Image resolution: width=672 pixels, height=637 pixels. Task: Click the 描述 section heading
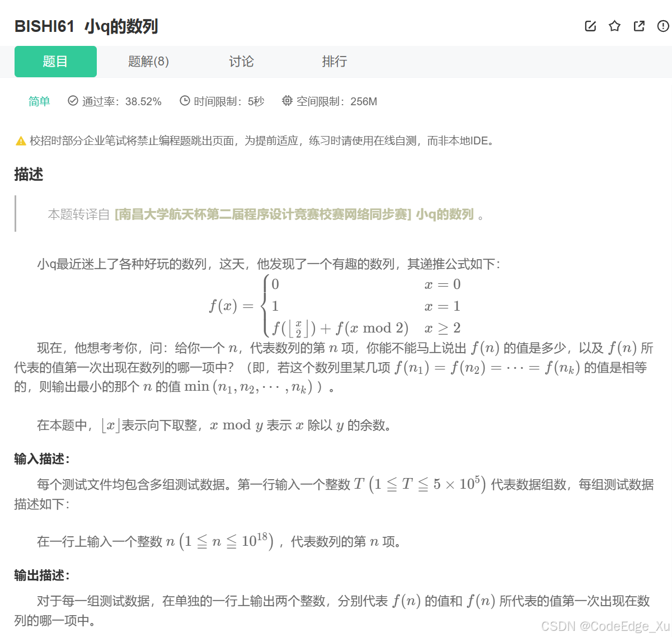[27, 175]
